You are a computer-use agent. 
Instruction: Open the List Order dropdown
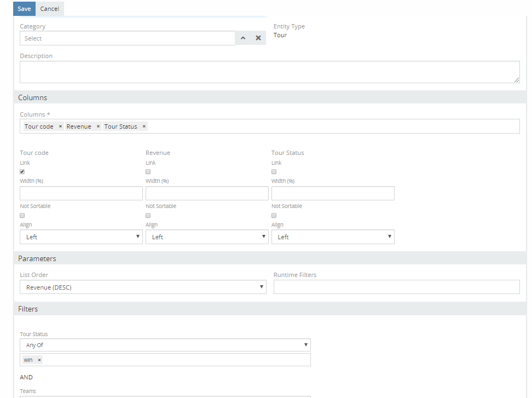(143, 287)
